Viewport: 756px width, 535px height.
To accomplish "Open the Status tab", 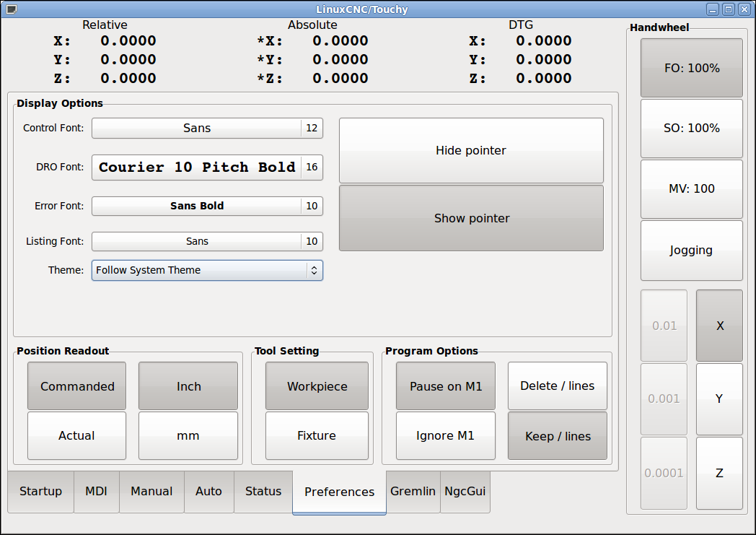I will click(263, 491).
